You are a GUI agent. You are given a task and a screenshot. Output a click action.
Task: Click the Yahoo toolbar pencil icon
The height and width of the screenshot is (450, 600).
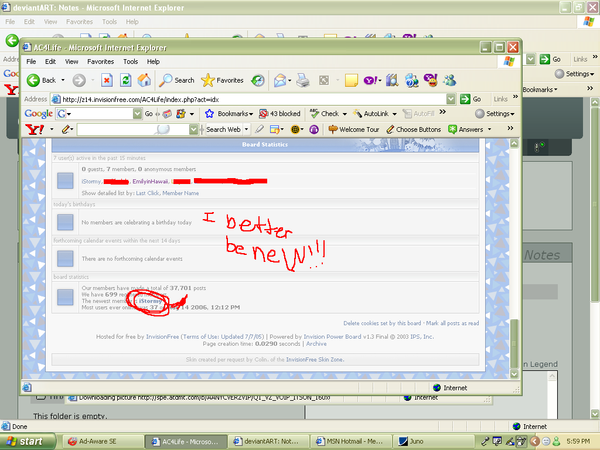66,129
